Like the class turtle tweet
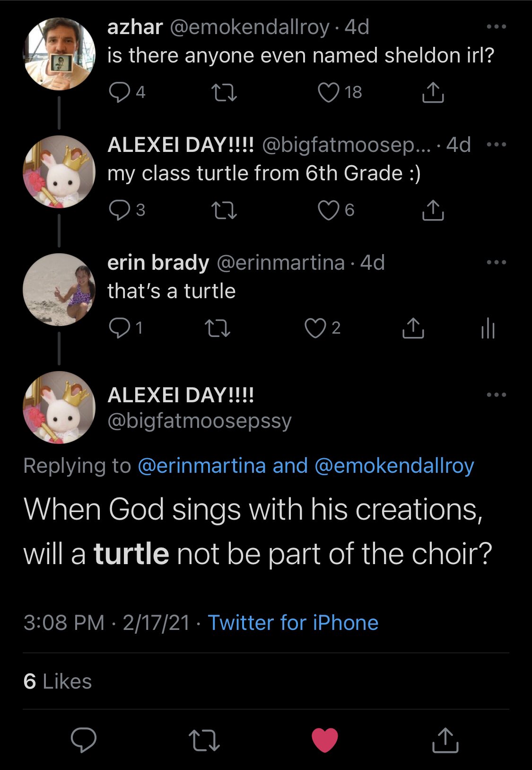532x770 pixels. point(328,210)
